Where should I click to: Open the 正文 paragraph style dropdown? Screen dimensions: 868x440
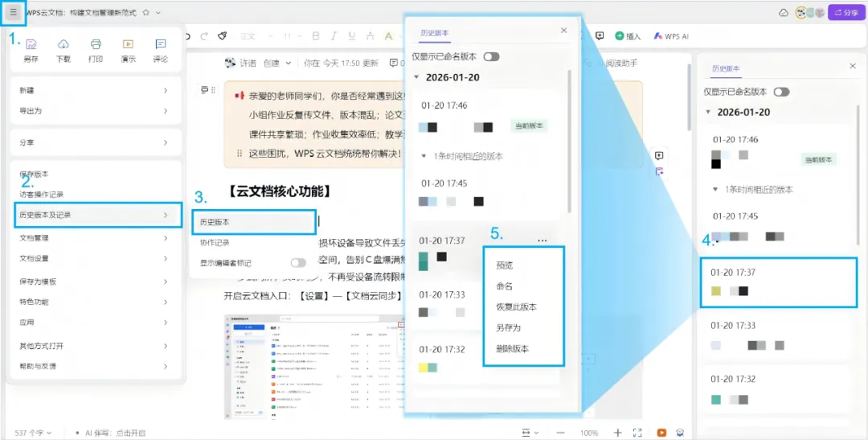(256, 36)
